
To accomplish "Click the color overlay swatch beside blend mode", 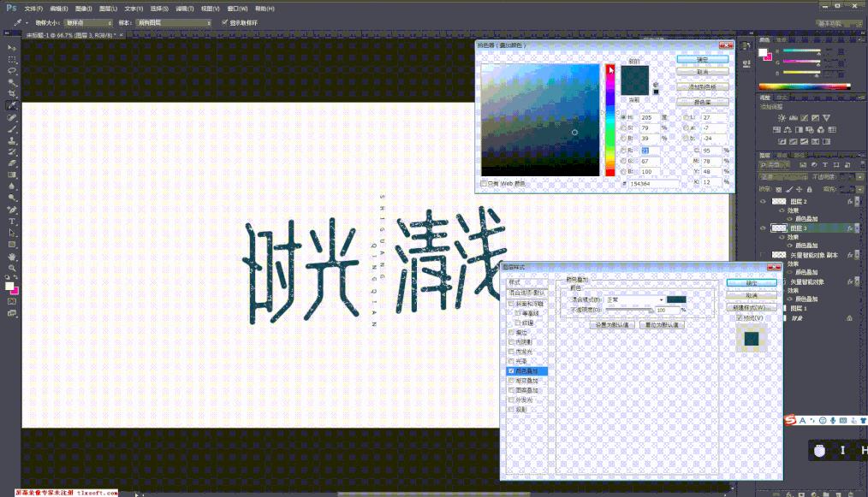I will (x=675, y=299).
